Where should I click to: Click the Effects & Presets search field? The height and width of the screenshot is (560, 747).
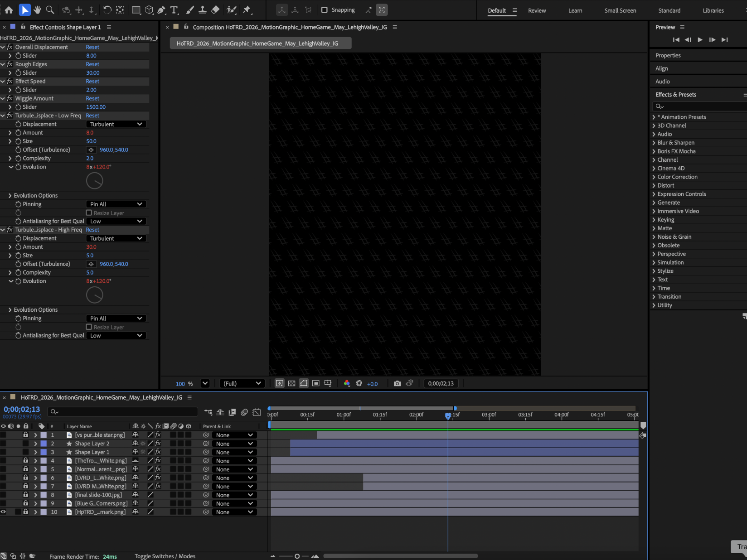tap(700, 106)
